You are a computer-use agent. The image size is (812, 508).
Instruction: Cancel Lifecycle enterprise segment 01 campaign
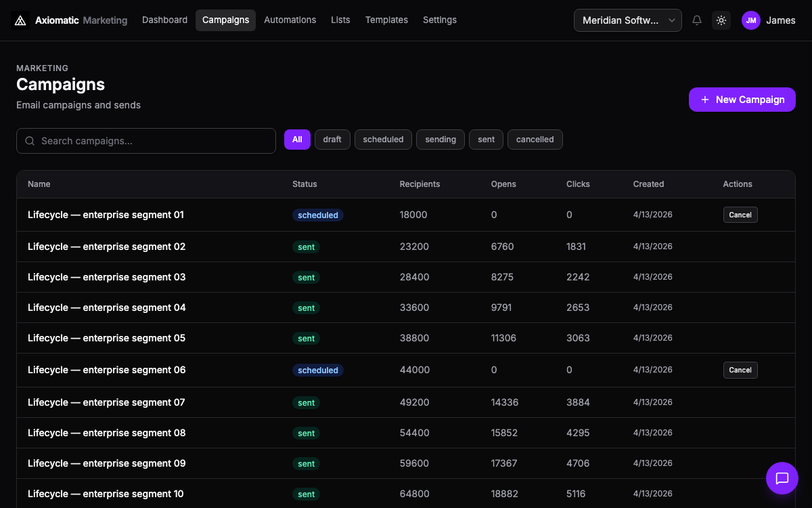click(740, 215)
